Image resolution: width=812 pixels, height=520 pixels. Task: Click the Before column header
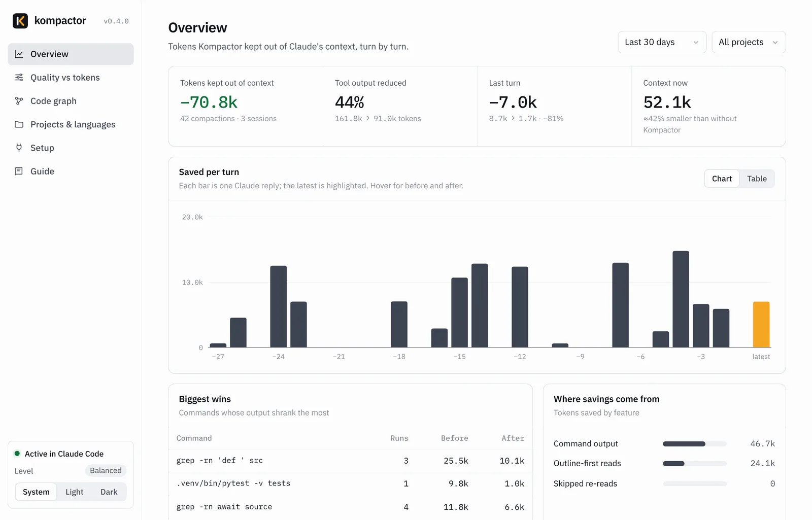[x=454, y=438]
